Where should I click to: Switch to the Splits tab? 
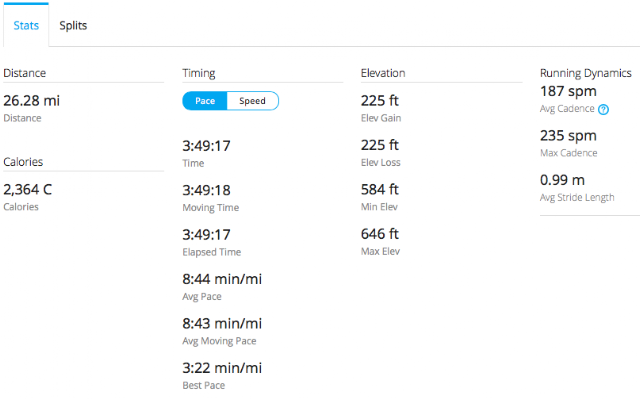[x=73, y=25]
